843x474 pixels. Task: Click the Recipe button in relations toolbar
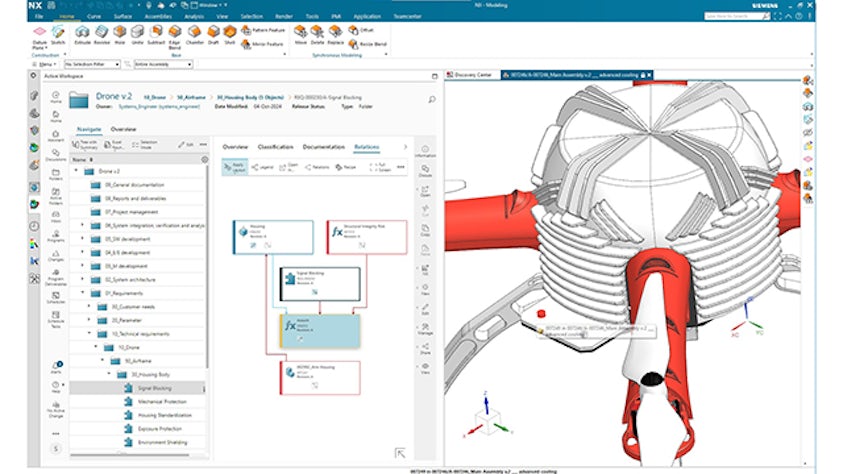point(346,167)
